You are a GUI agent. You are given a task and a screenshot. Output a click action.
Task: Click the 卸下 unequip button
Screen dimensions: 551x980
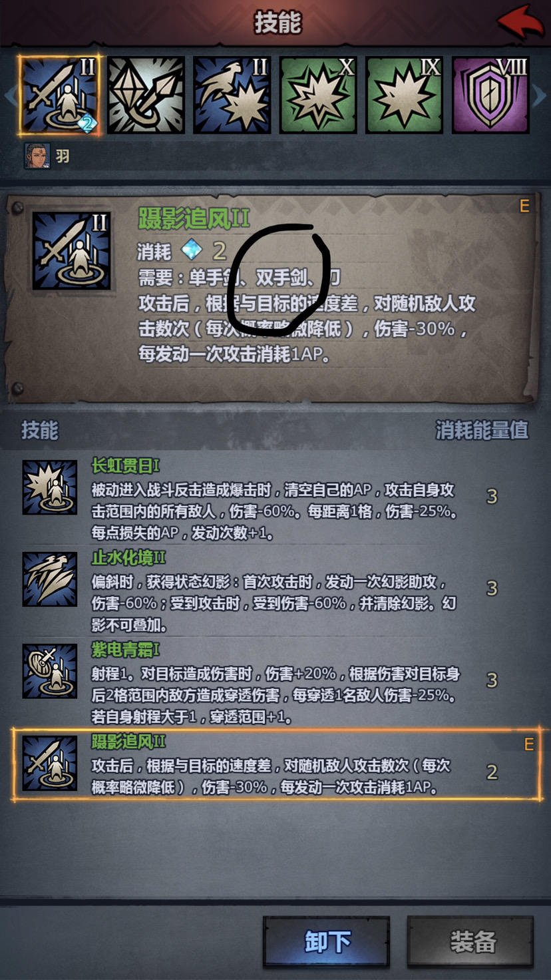[326, 942]
